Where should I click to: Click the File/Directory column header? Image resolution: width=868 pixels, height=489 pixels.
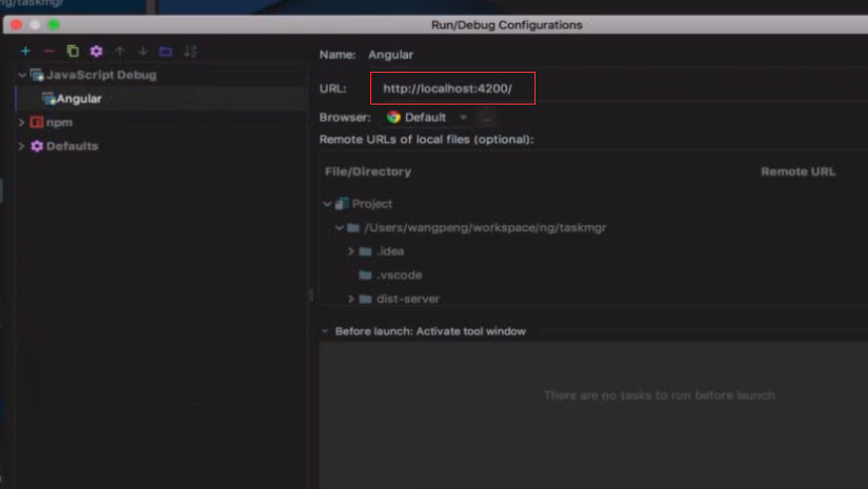pos(368,171)
